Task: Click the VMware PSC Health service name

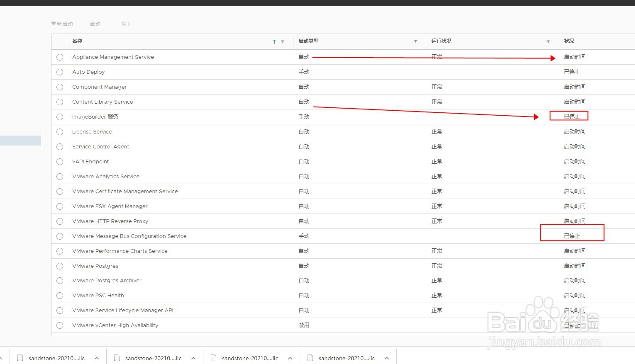Action: 98,296
